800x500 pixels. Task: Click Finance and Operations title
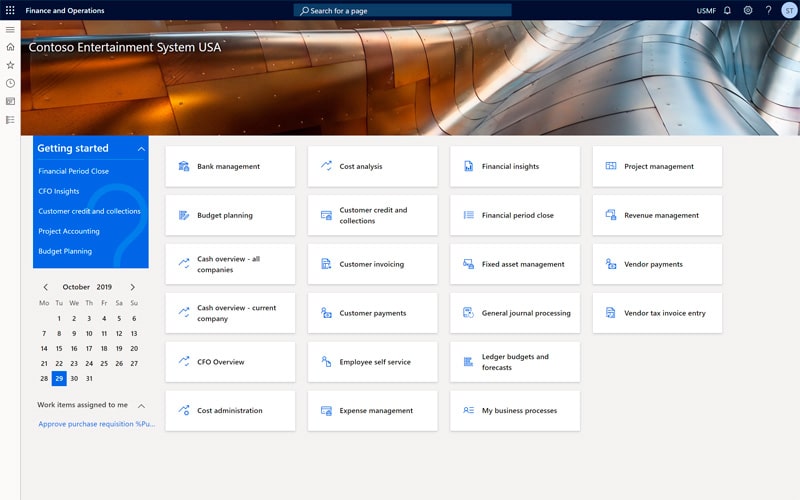point(65,10)
